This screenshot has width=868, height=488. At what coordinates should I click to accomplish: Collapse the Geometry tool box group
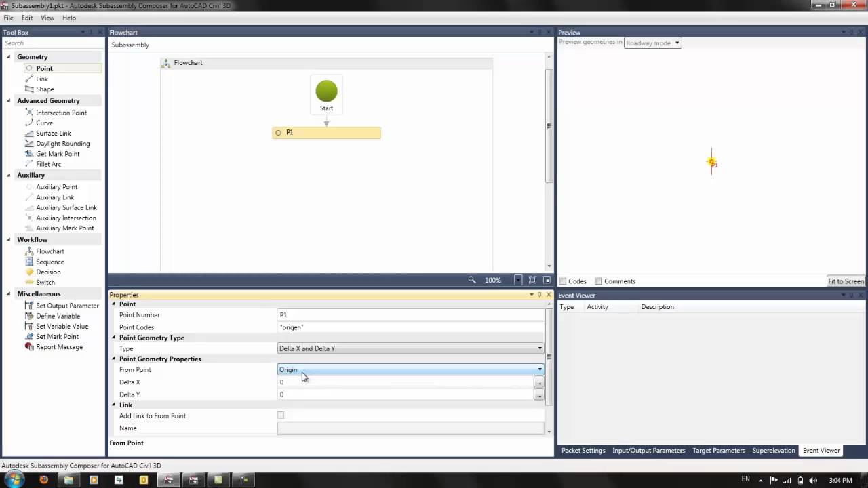tap(9, 56)
